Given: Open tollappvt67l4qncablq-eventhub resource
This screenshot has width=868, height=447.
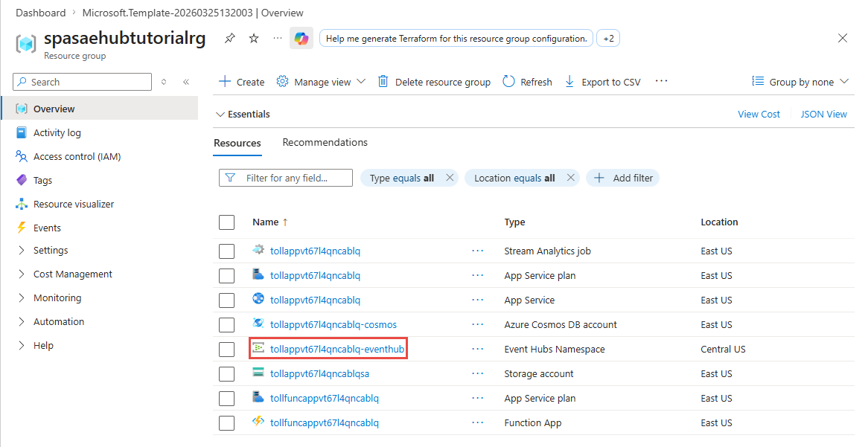Looking at the screenshot, I should 337,349.
